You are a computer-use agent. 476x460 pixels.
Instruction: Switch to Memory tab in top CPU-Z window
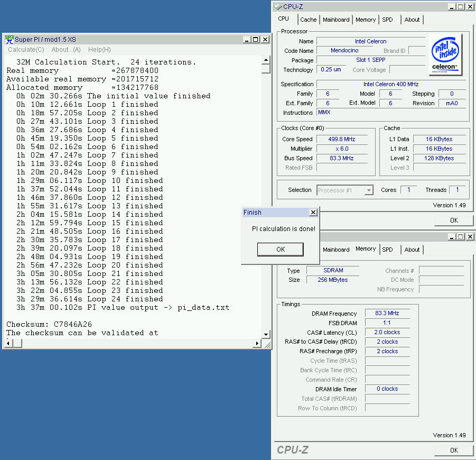[366, 20]
